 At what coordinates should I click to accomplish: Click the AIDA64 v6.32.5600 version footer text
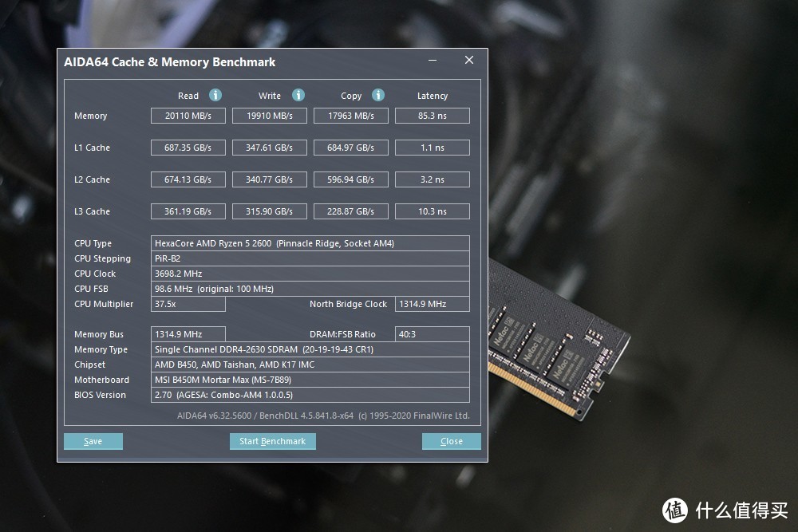323,416
